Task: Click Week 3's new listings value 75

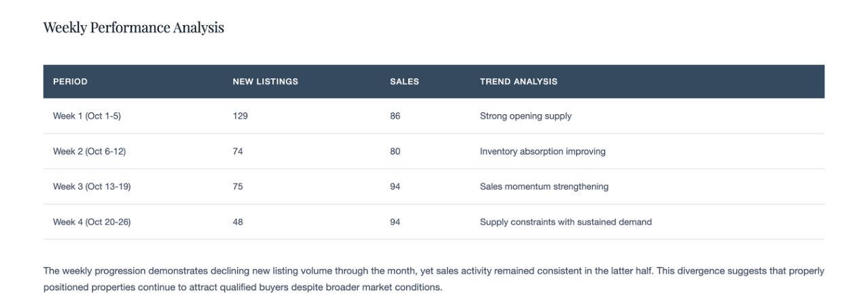Action: pos(238,187)
